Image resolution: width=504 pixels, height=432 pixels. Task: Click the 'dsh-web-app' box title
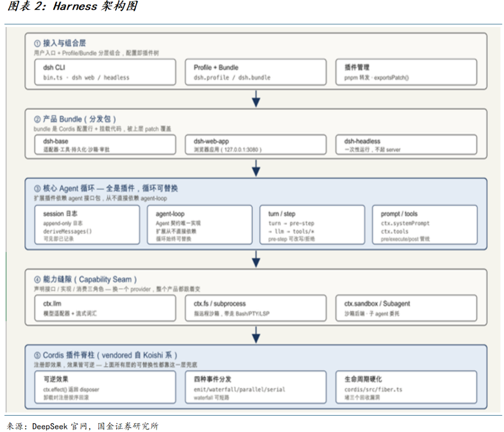pyautogui.click(x=211, y=141)
